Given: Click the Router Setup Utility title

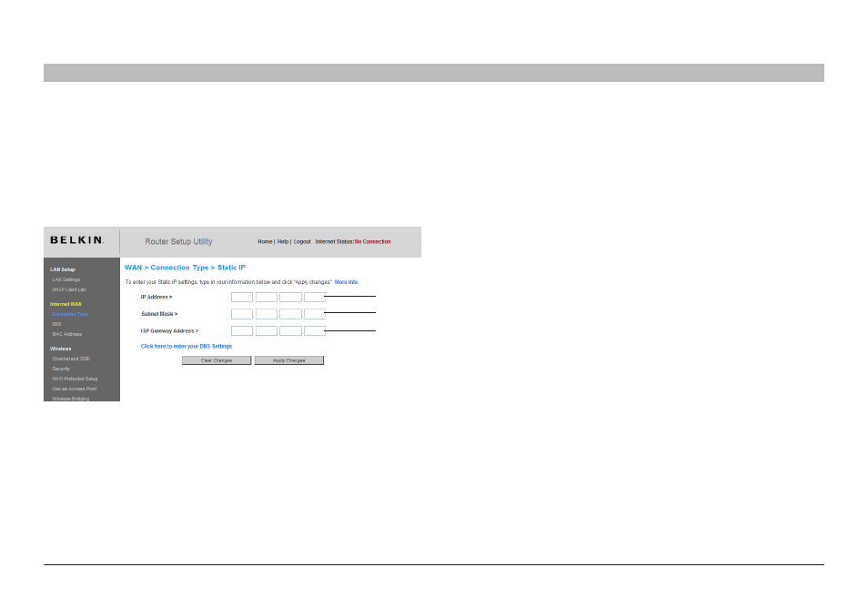Looking at the screenshot, I should pos(179,242).
